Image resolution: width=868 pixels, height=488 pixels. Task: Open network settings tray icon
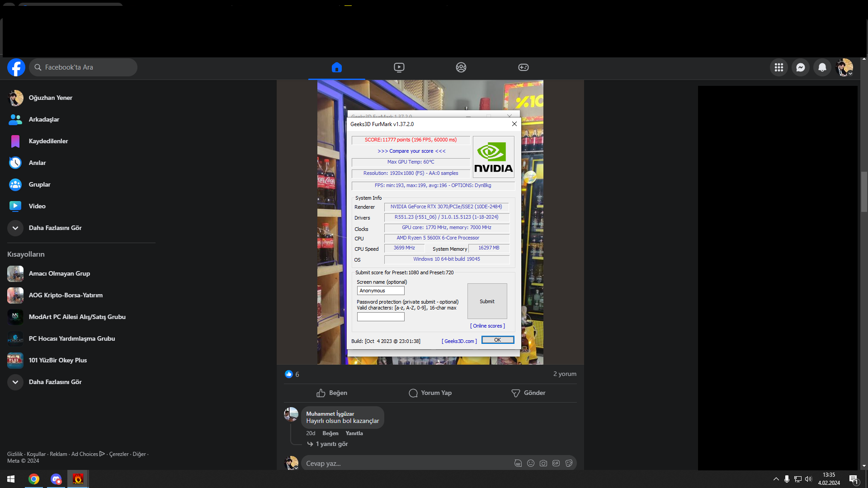click(798, 479)
